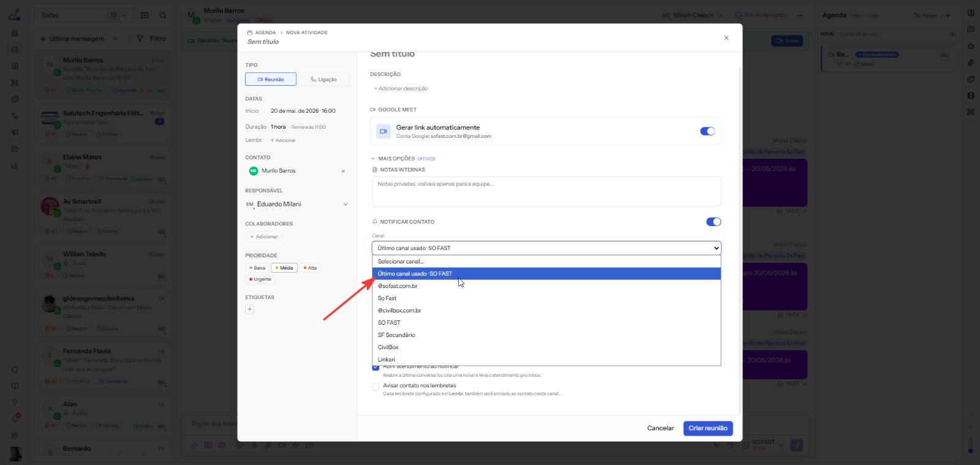Set priority to Alta
The height and width of the screenshot is (465, 980).
310,268
